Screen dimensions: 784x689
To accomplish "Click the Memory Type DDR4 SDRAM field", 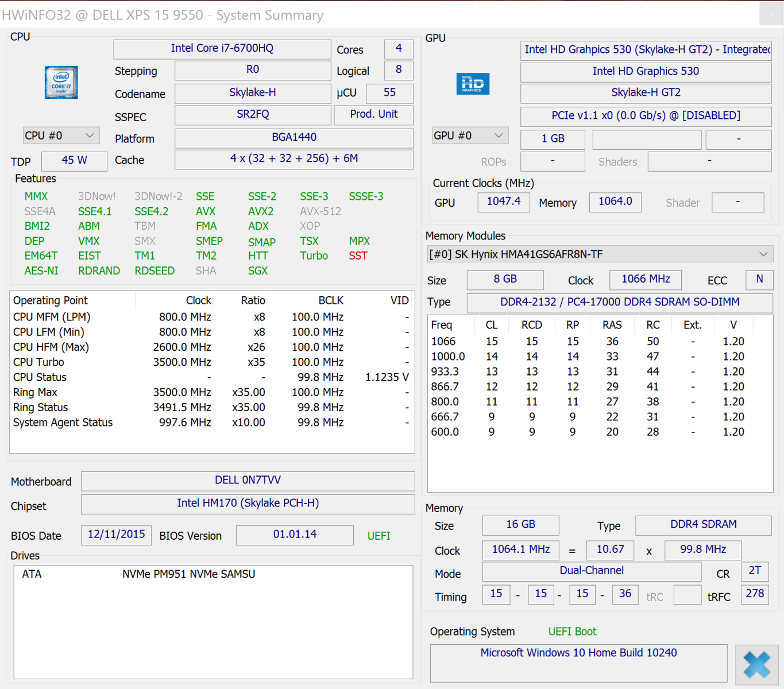I will pos(704,525).
